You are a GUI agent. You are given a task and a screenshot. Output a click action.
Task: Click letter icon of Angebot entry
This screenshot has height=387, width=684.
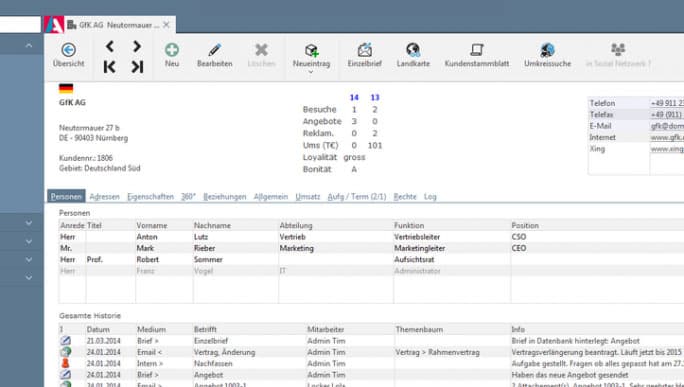65,374
